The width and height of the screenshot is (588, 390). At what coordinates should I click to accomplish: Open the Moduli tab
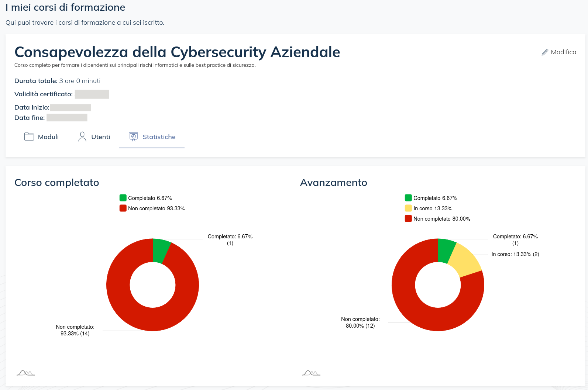tap(48, 137)
